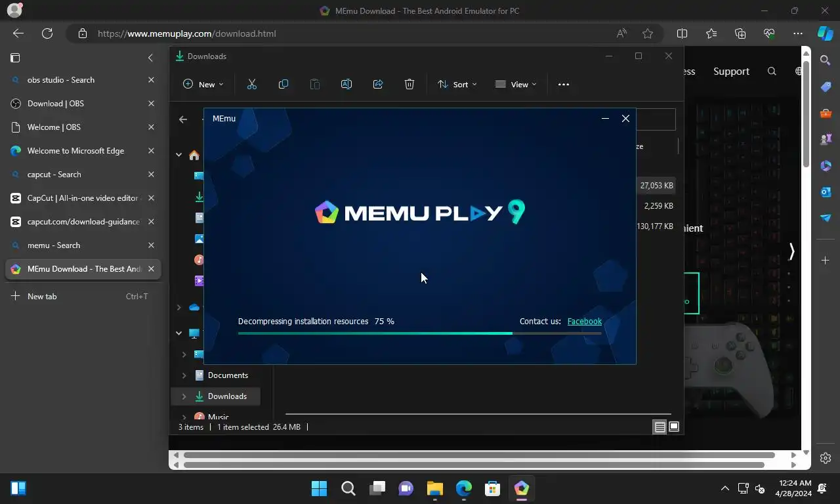The width and height of the screenshot is (840, 504).
Task: Click the Cut icon in Downloads toolbar
Action: pos(251,84)
